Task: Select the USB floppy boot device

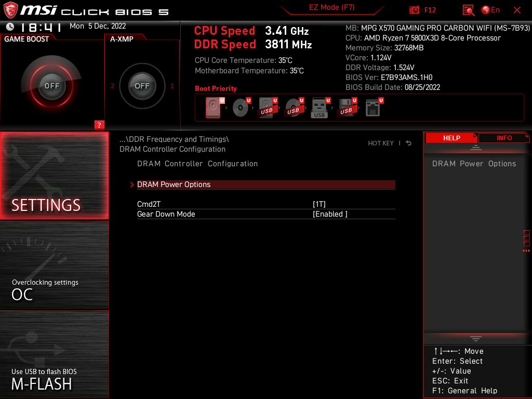Action: [347, 108]
